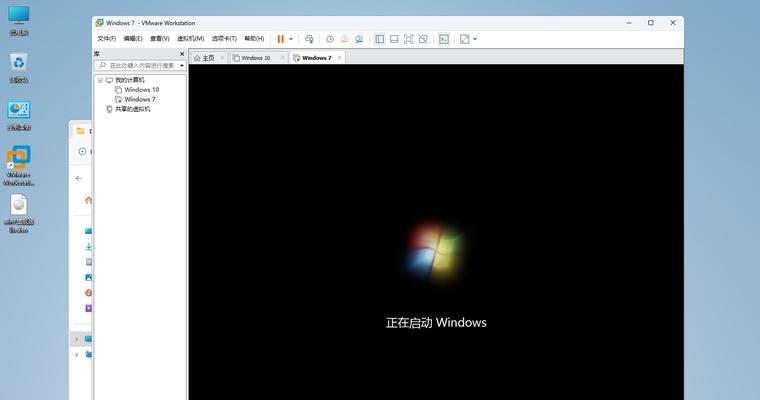Select the folder tab icon in Explorer window

click(x=80, y=131)
